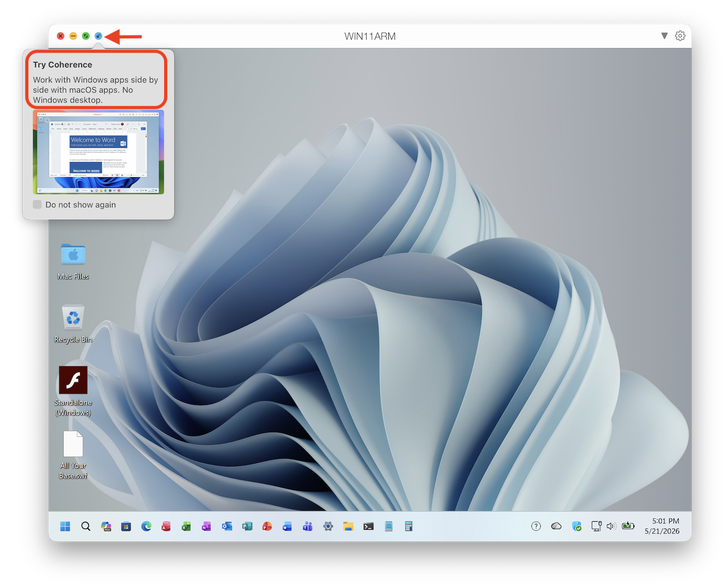Open Microsoft Store from taskbar
Image resolution: width=727 pixels, height=588 pixels.
click(126, 526)
